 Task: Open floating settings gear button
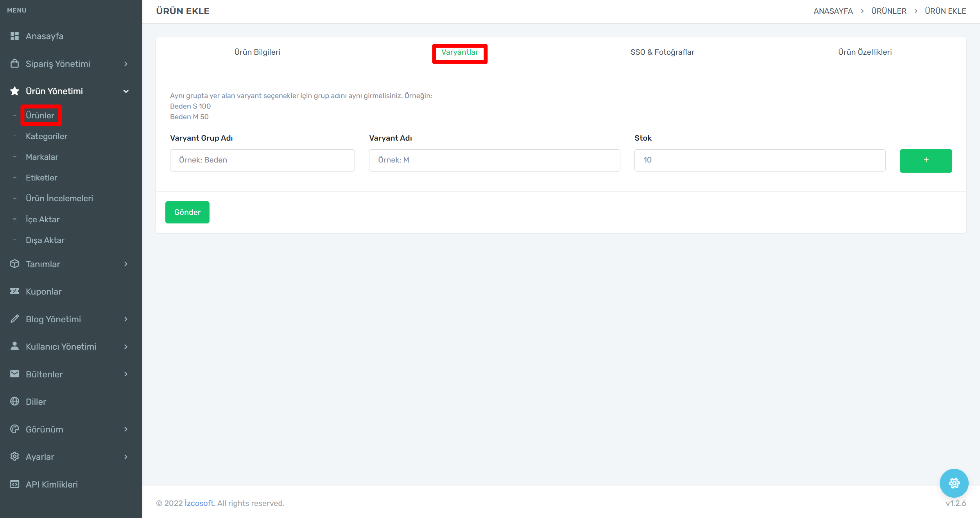tap(954, 483)
